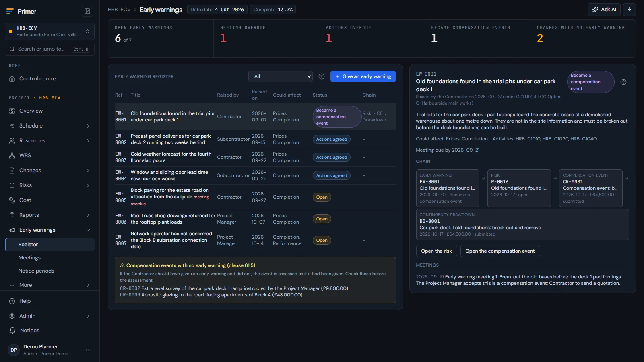Click the Demo Planner avatar
Image resolution: width=644 pixels, height=362 pixels.
[14, 350]
